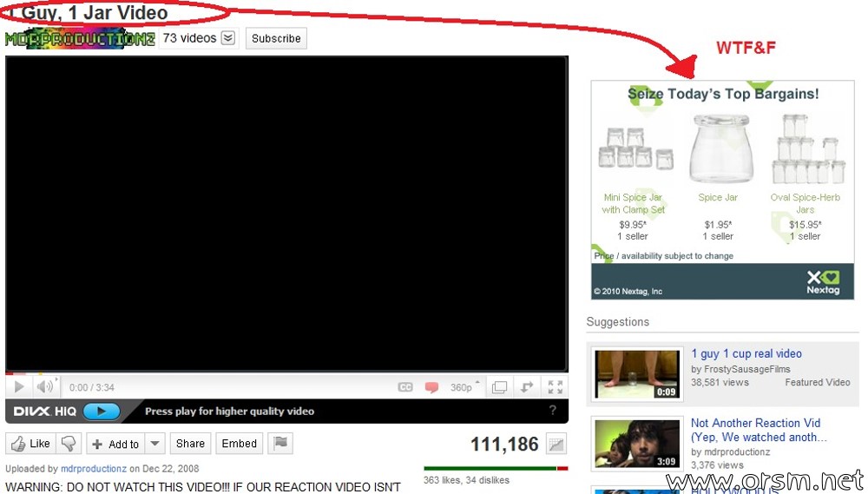The image size is (868, 494).
Task: Click the likes/dislikes ratio bar
Action: (x=496, y=469)
